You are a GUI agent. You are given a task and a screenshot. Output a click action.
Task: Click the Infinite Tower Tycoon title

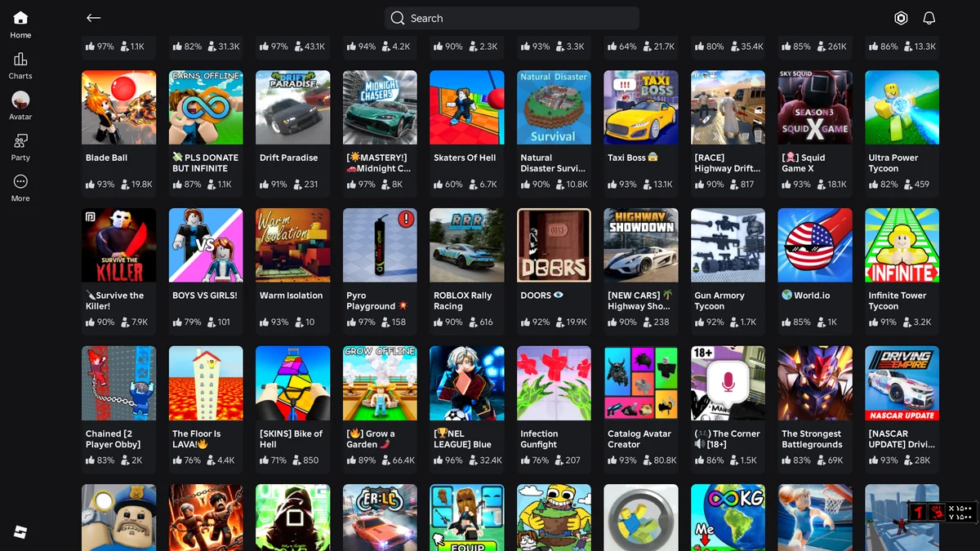point(898,301)
